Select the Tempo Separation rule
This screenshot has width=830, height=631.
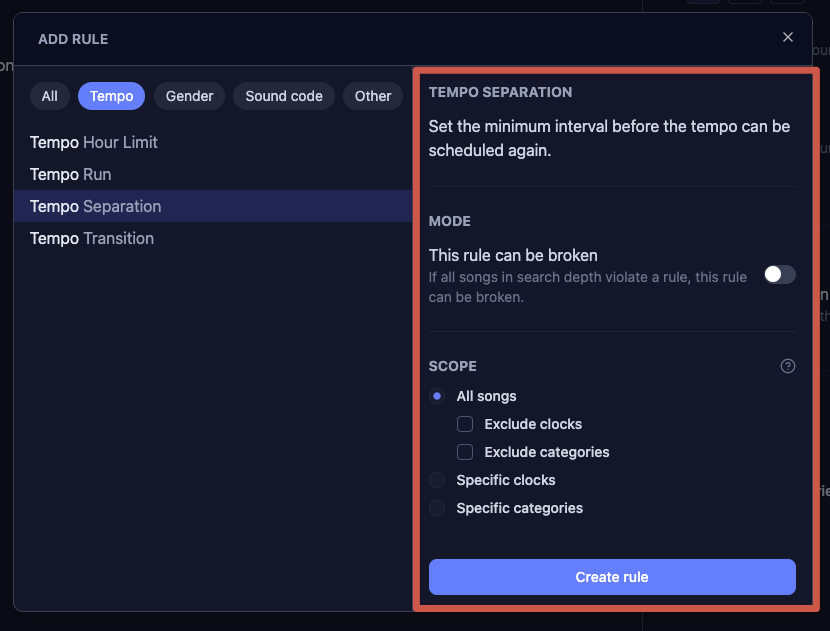(x=213, y=206)
